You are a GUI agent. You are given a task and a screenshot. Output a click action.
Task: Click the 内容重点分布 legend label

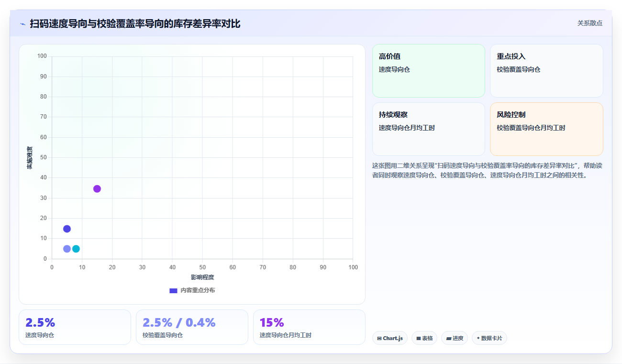198,290
